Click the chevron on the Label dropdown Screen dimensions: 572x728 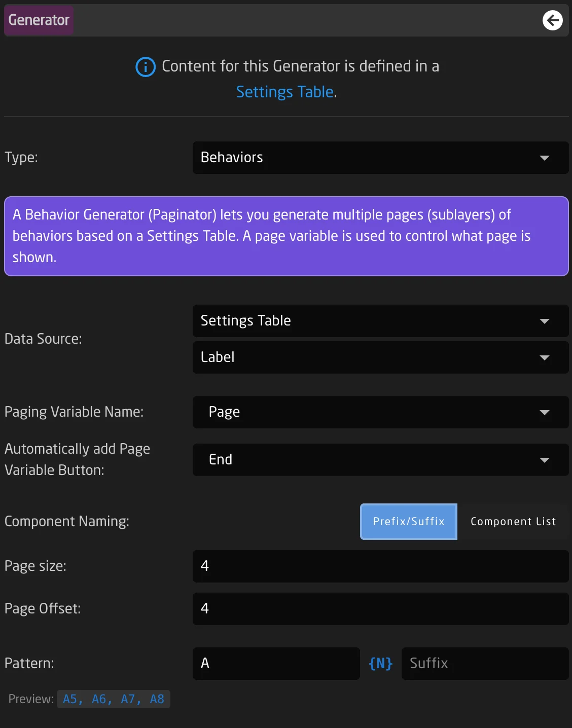[x=545, y=357]
